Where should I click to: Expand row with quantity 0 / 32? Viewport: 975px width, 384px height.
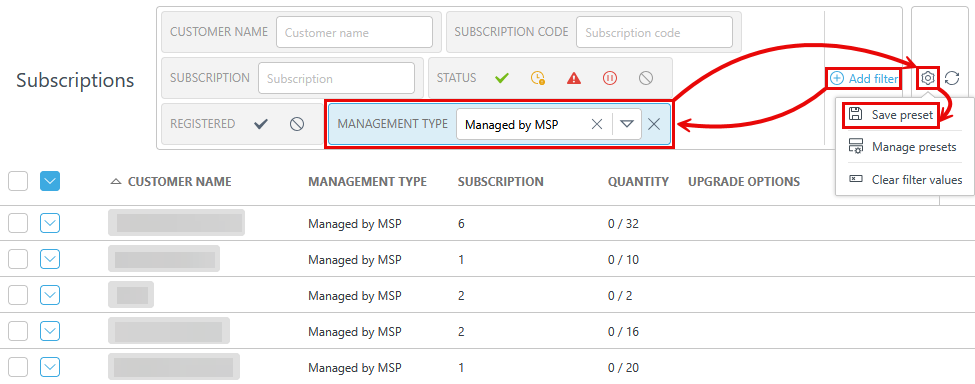50,223
